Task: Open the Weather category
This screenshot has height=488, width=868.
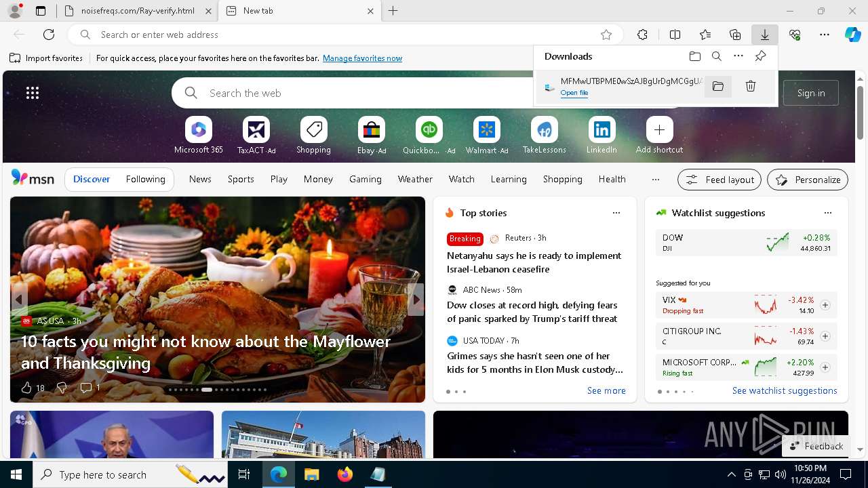Action: tap(415, 179)
